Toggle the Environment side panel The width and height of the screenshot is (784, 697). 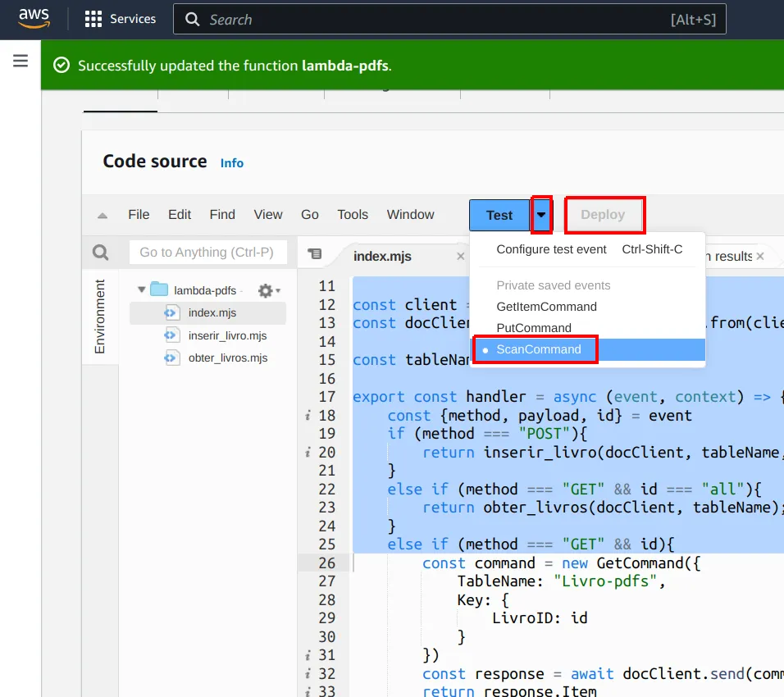[x=100, y=316]
